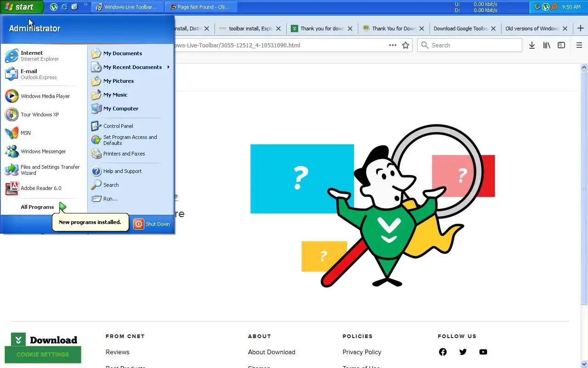The width and height of the screenshot is (588, 368).
Task: Click the orange magnifier tray icon
Action: tap(554, 7)
